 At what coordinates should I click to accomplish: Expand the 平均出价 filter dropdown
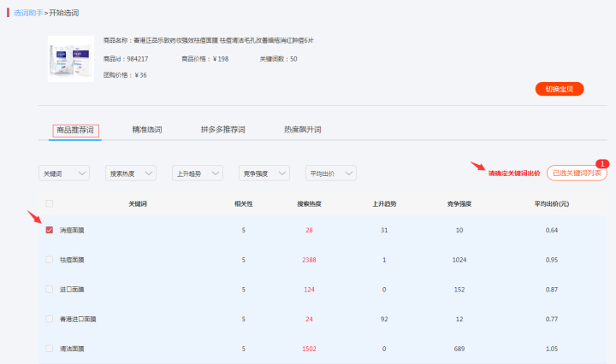330,173
